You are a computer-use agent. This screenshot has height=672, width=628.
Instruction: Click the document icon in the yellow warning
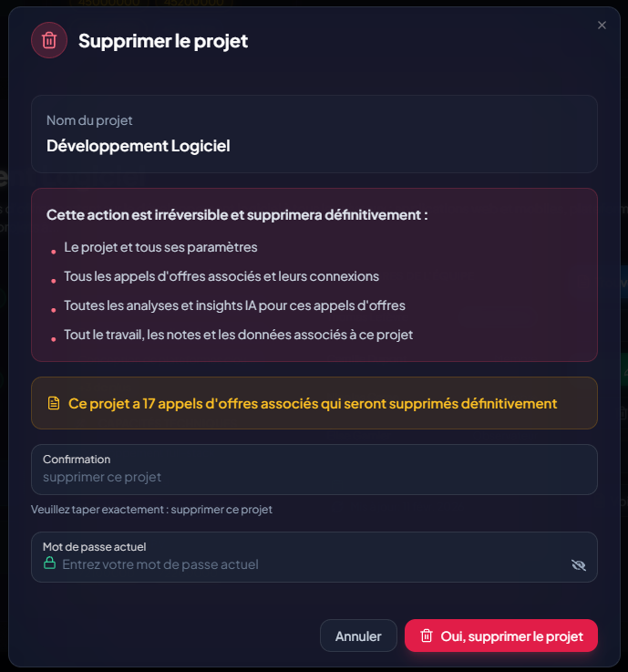54,403
